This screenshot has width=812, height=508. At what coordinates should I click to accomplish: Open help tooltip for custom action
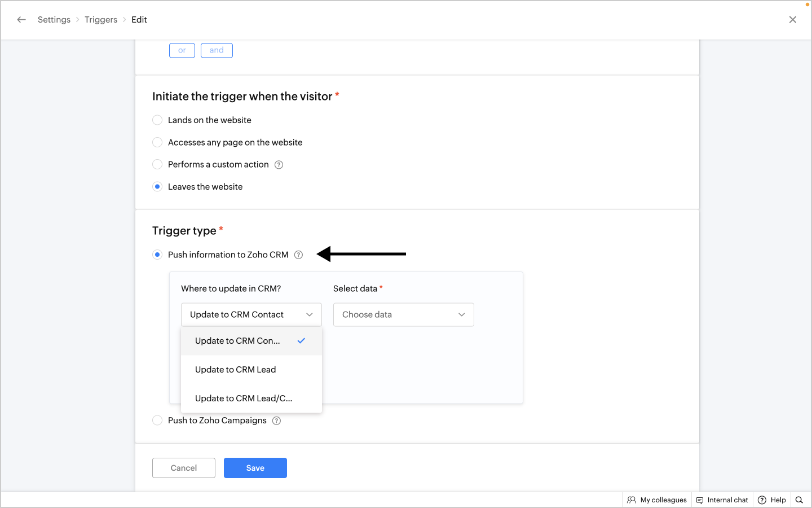279,165
